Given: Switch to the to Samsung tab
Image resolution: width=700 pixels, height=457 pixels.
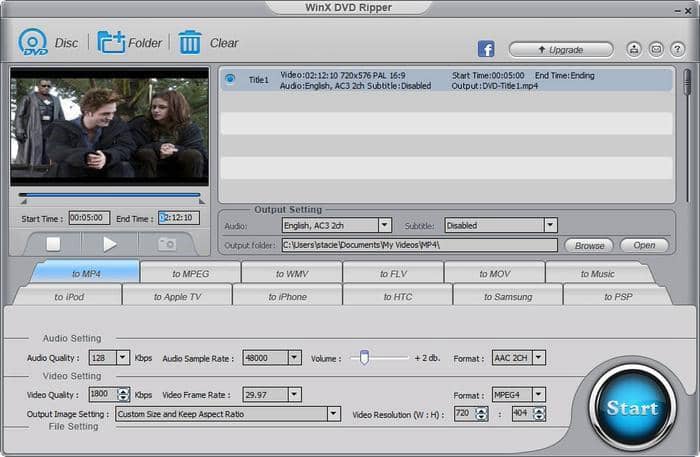Looking at the screenshot, I should [508, 296].
